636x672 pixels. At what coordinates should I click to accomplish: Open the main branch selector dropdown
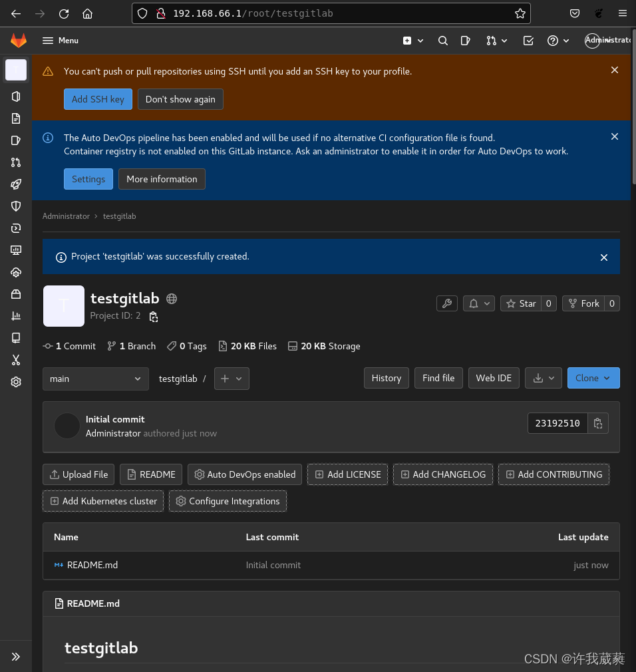pos(96,379)
